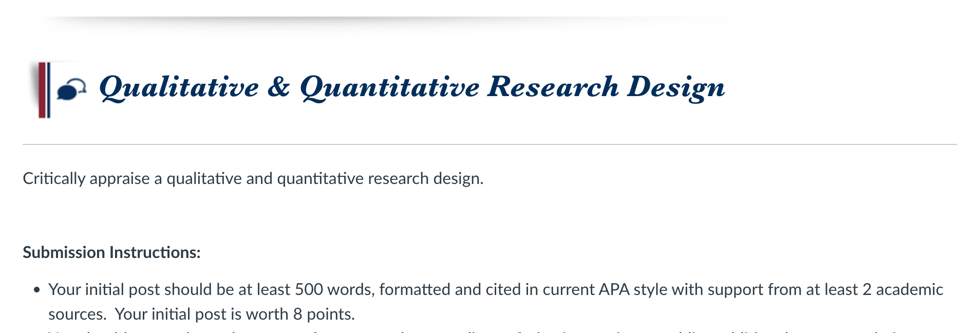Click the horizontal divider below the title
This screenshot has height=333, width=980.
[x=490, y=144]
